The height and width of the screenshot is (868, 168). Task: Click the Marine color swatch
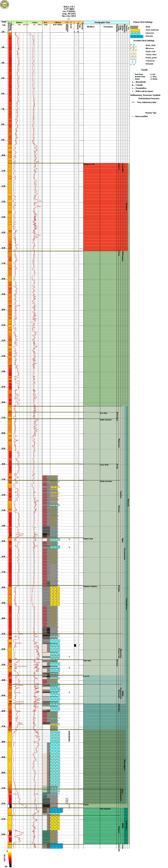point(133,79)
